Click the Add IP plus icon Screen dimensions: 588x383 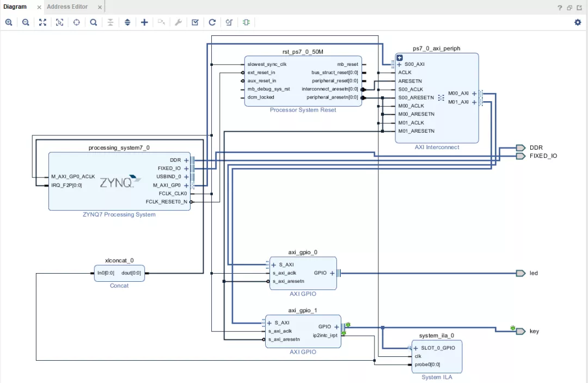[x=144, y=22]
